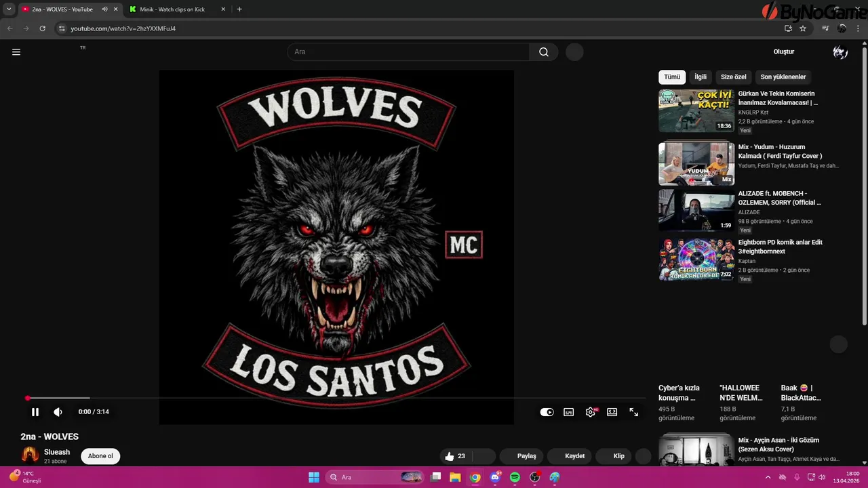Image resolution: width=868 pixels, height=488 pixels.
Task: Reload the current page
Action: [42, 28]
